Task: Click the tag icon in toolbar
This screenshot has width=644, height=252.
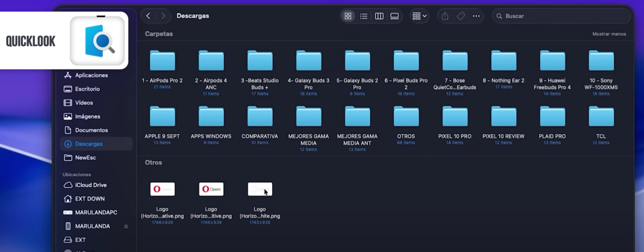Action: point(461,16)
